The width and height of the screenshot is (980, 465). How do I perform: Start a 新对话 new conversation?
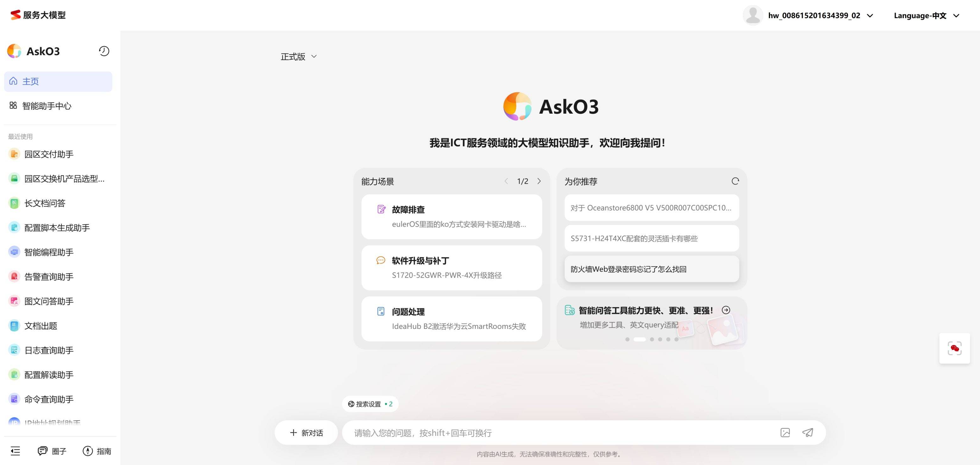pos(306,433)
